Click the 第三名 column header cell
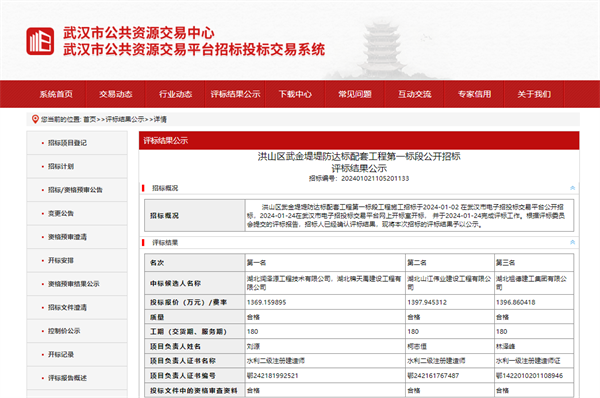 click(x=534, y=263)
